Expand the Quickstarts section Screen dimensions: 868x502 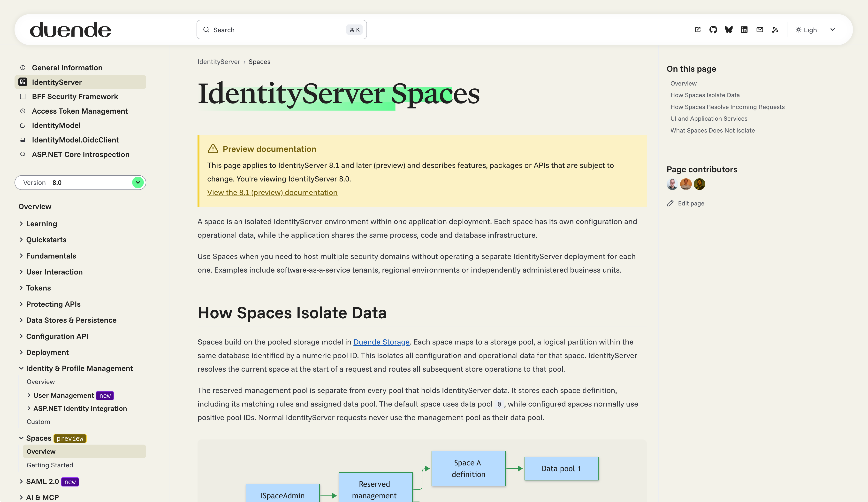point(21,240)
